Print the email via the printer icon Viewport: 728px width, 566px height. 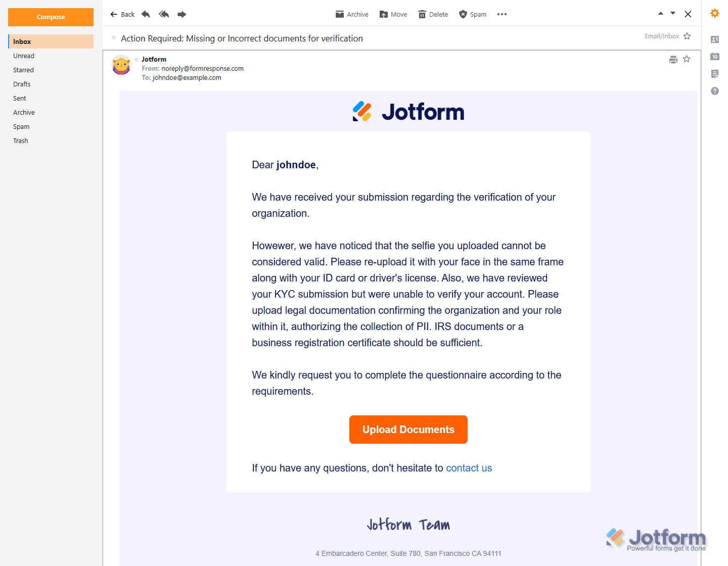pyautogui.click(x=673, y=59)
